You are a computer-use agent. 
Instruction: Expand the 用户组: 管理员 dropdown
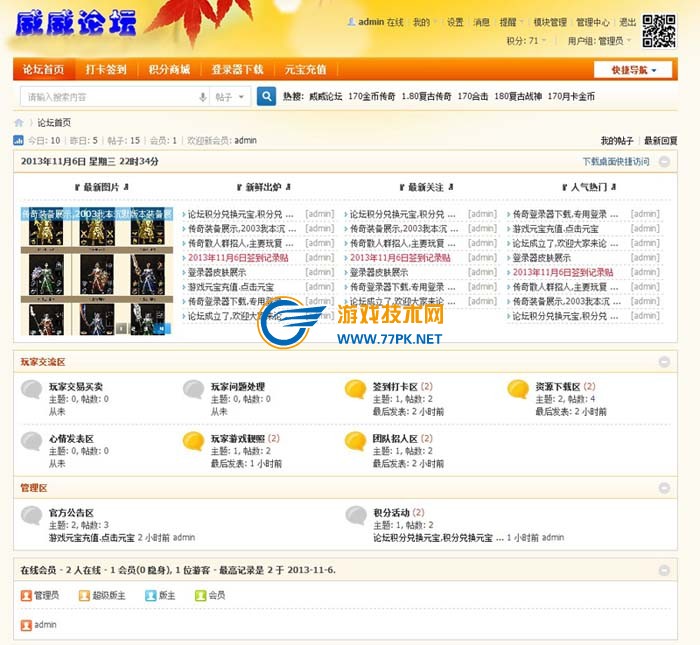tap(599, 41)
